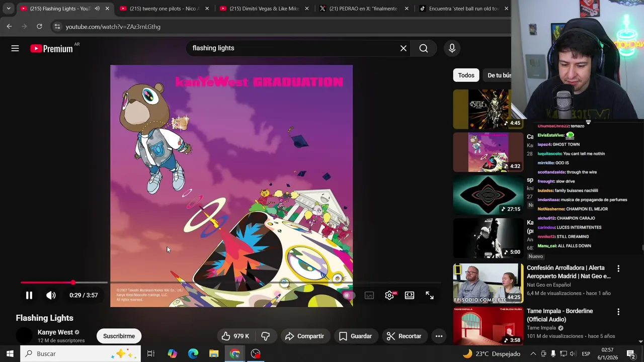Expand hidden system tray icons chevron

tap(533, 354)
